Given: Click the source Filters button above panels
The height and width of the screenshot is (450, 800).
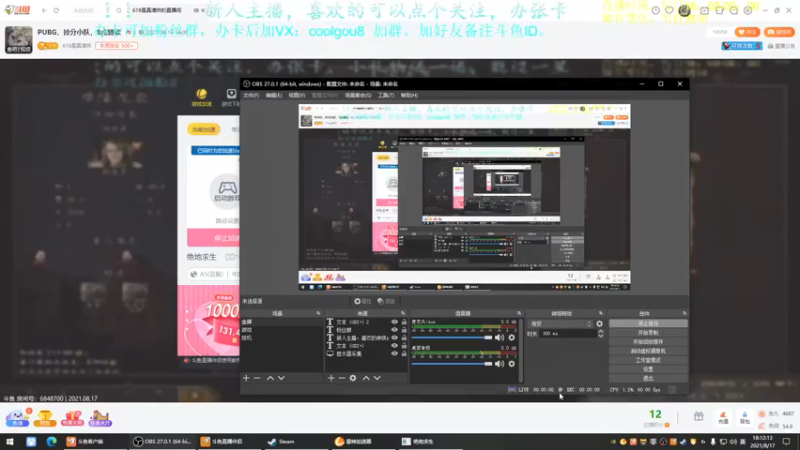Looking at the screenshot, I should pos(386,302).
